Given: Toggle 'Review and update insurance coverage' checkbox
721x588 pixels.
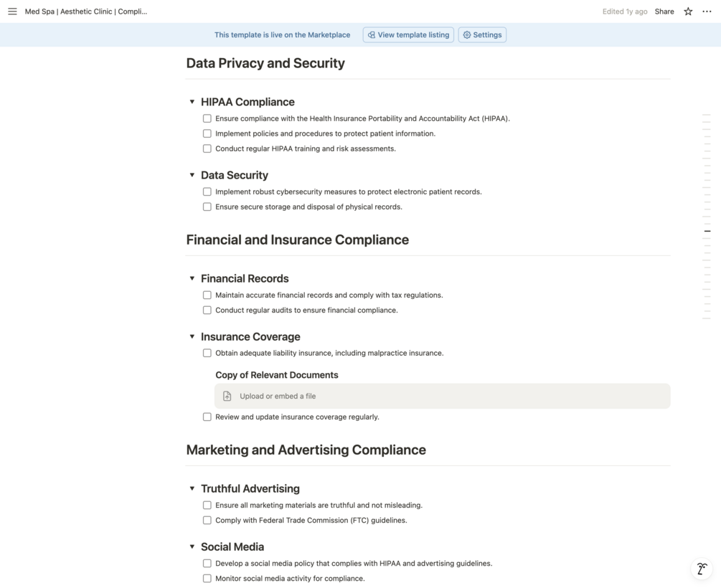Looking at the screenshot, I should [x=207, y=417].
